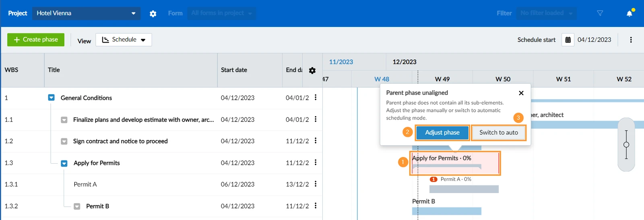Click the W 51 week header
644x220 pixels.
tap(563, 79)
